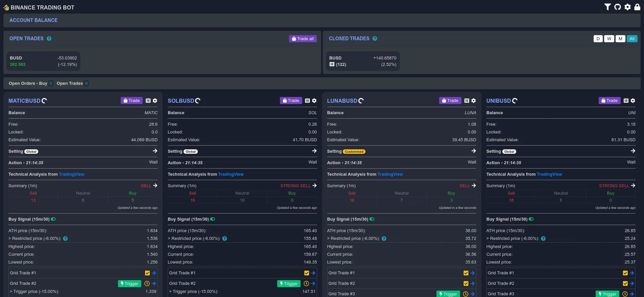Open MATICBUSD grid trade log icon
Viewport: 644px width, 297px height.
click(148, 101)
